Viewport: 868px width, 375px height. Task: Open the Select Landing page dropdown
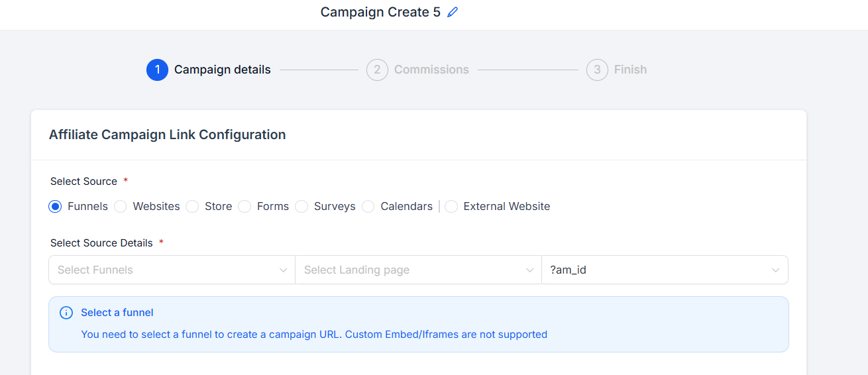(x=418, y=270)
